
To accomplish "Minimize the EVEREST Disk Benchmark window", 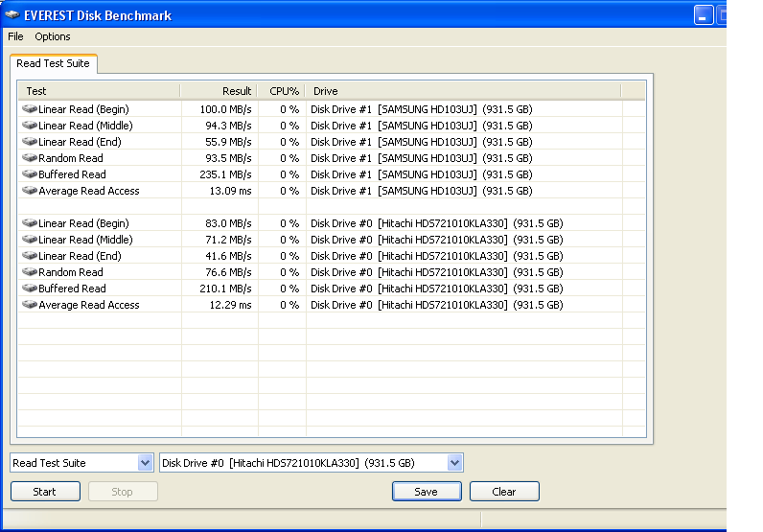I will [x=704, y=15].
